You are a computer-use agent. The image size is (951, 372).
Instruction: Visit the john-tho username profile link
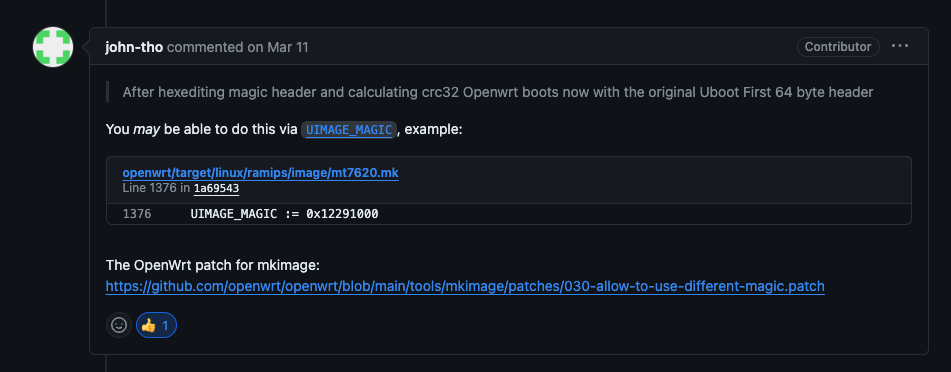coord(134,47)
